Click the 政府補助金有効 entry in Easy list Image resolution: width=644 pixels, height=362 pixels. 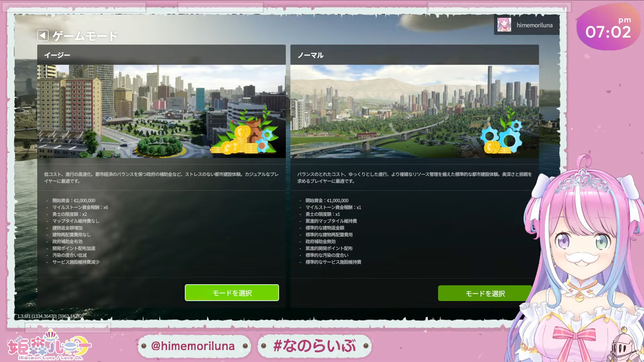[67, 241]
